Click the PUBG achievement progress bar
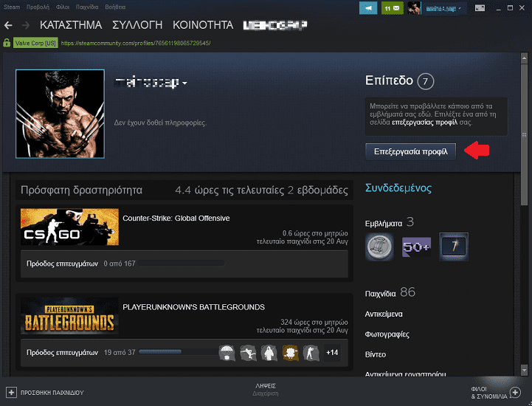Image resolution: width=532 pixels, height=406 pixels. coord(177,352)
